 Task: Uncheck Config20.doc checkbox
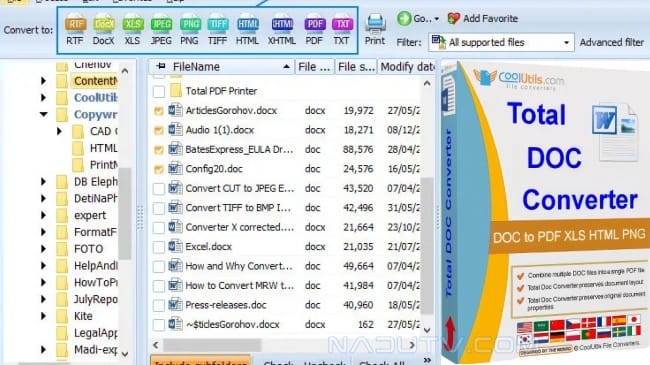159,169
